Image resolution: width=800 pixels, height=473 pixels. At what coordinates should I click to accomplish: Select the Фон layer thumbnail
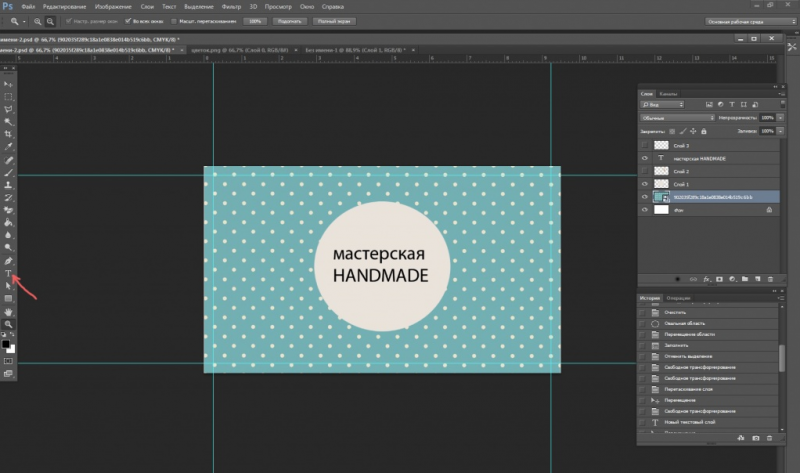(661, 211)
